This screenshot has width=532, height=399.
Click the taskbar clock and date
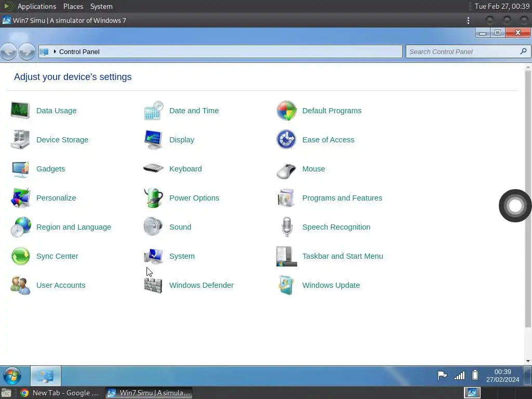coord(502,376)
